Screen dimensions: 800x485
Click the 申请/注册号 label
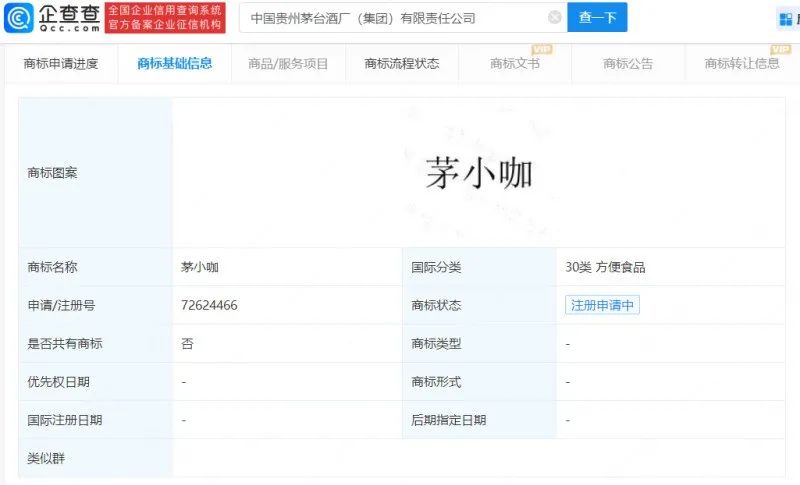(61, 305)
